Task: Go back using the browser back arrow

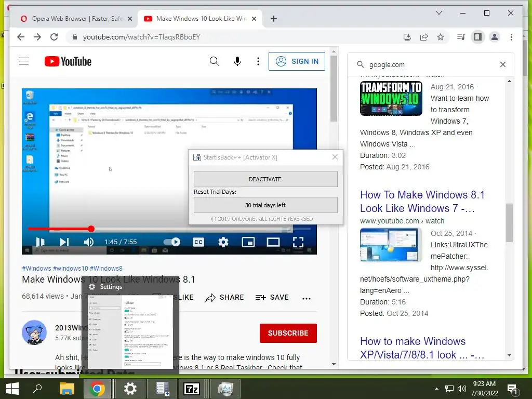Action: pyautogui.click(x=21, y=37)
